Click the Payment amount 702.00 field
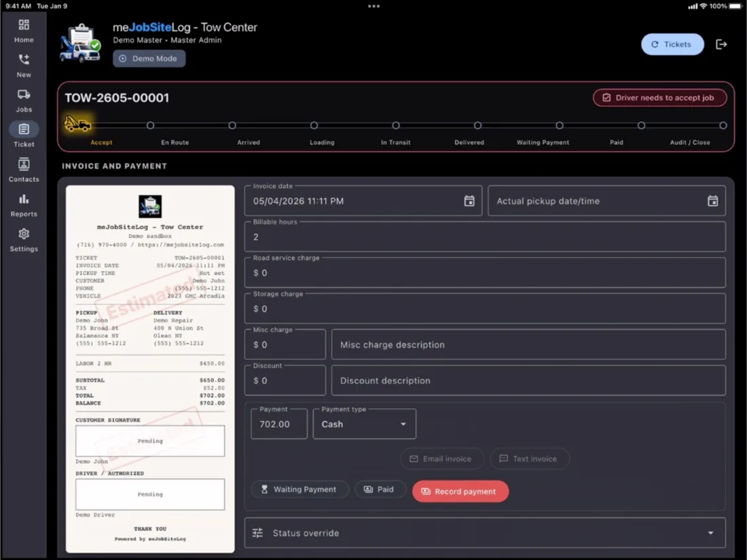 279,424
